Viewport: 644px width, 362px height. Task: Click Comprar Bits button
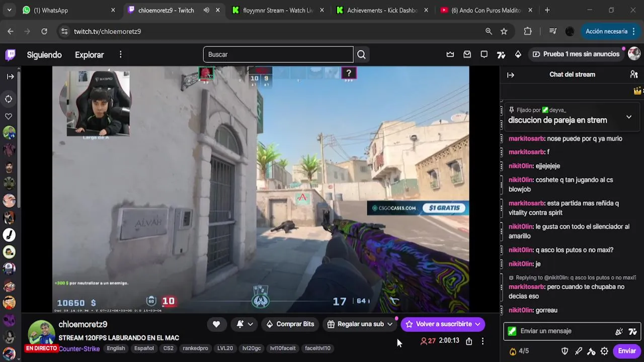290,324
